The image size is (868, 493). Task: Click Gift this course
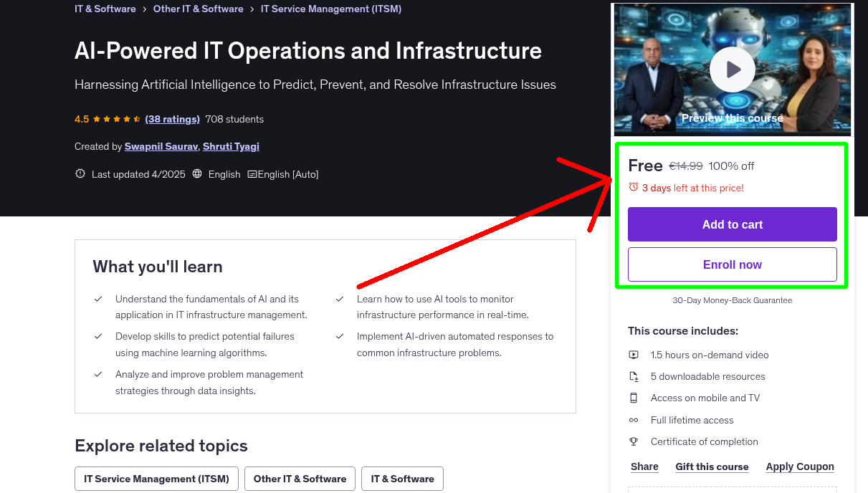[712, 466]
